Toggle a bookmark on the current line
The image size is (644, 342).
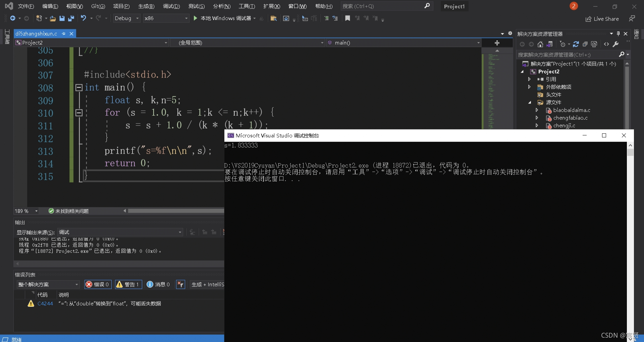(347, 18)
